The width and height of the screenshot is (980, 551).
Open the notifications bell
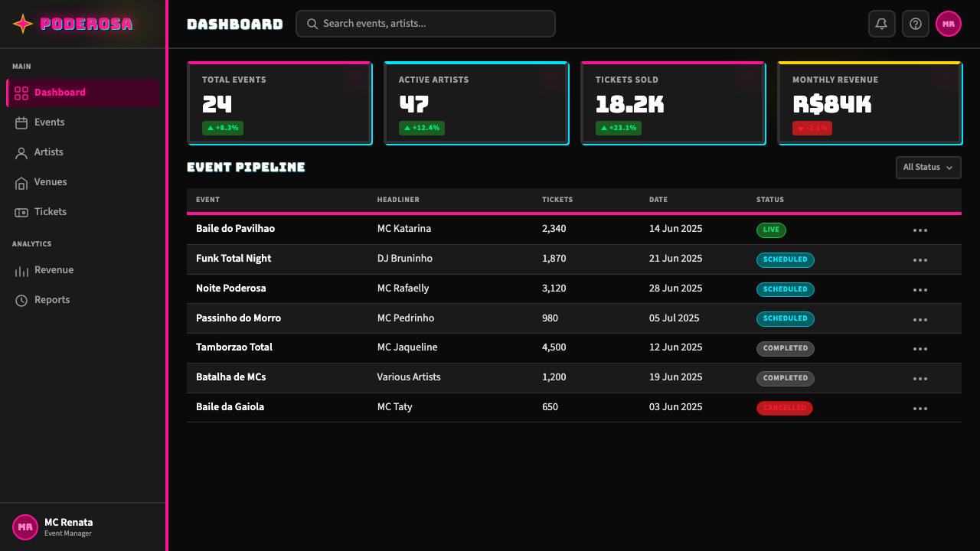pyautogui.click(x=881, y=24)
